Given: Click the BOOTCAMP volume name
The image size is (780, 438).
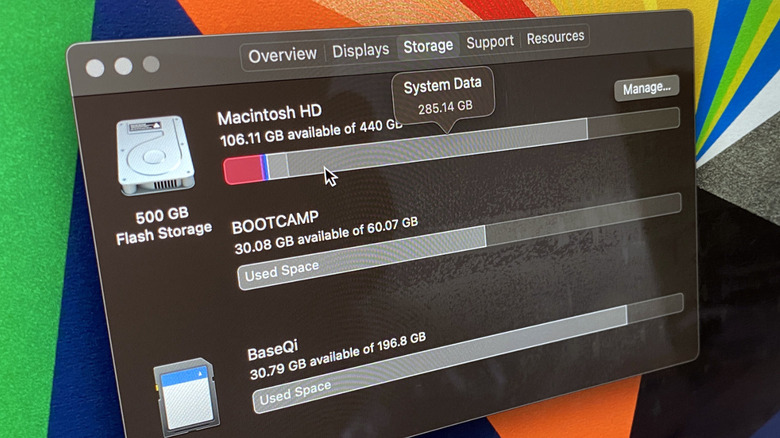Looking at the screenshot, I should coord(275,222).
